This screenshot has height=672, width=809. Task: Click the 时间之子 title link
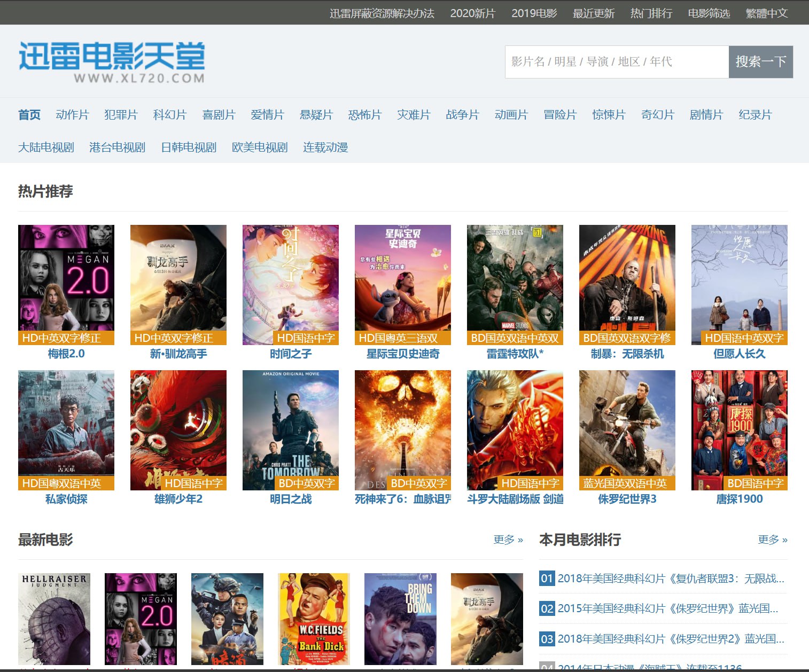[x=291, y=354]
